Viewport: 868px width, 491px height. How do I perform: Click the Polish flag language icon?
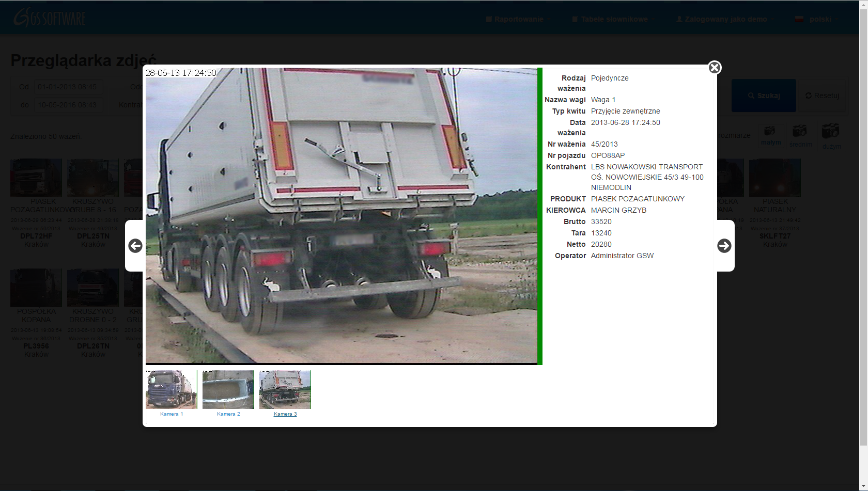pyautogui.click(x=799, y=19)
